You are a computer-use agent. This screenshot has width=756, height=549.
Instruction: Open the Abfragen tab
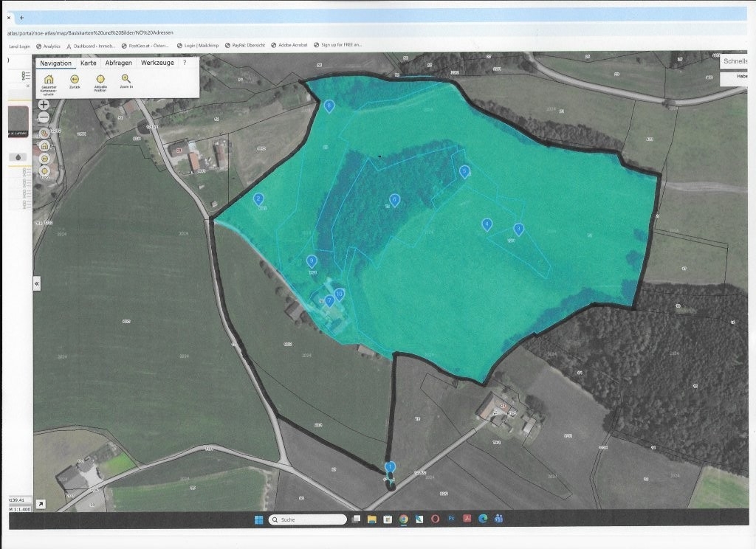tap(119, 63)
